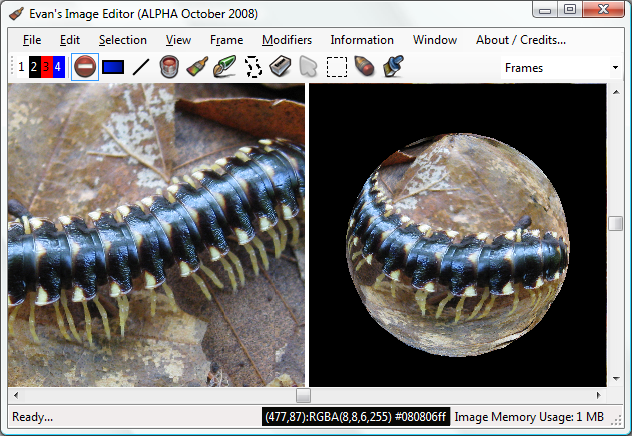Open the Frame menu
The width and height of the screenshot is (632, 436).
(227, 40)
